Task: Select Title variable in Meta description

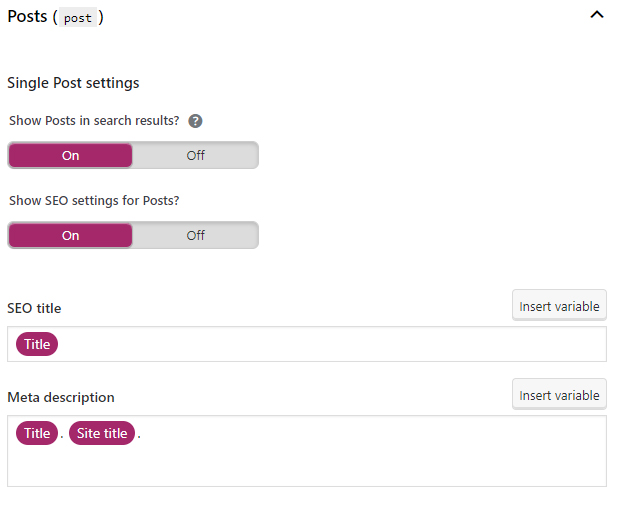Action: coord(37,433)
